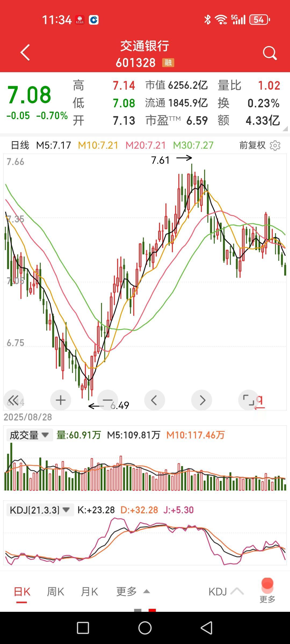Viewport: 290px width, 644px height.
Task: Tap the Wi-Fi status icon
Action: 221,20
